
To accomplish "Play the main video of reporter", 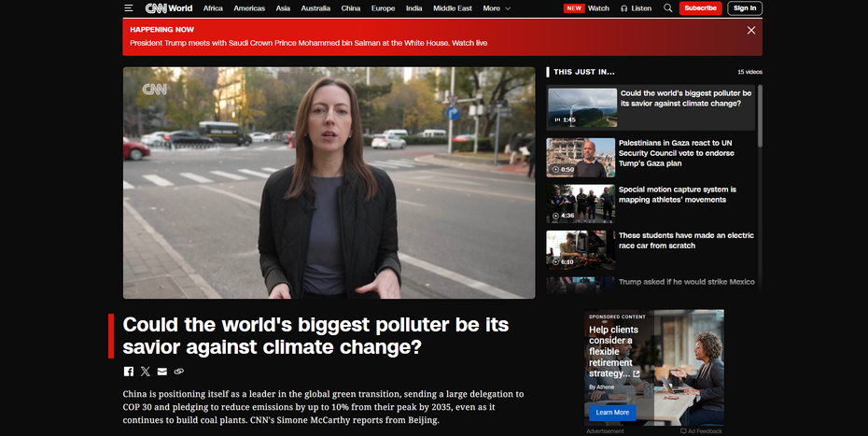I will (x=329, y=182).
